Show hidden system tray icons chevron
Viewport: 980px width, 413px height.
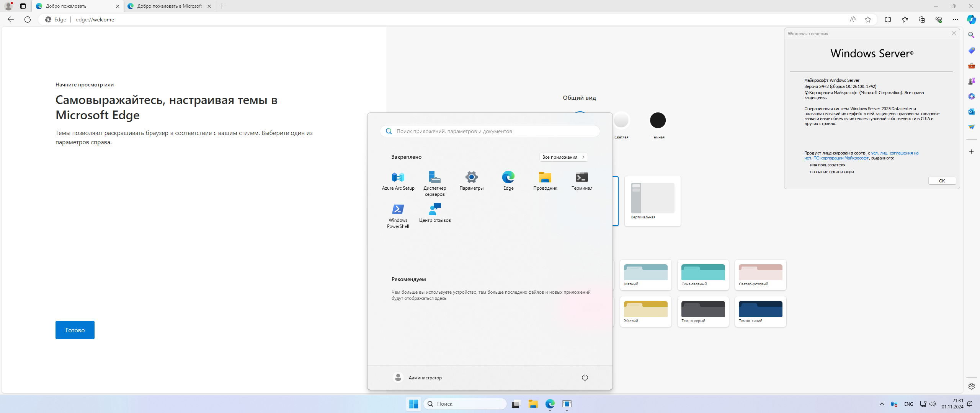882,404
